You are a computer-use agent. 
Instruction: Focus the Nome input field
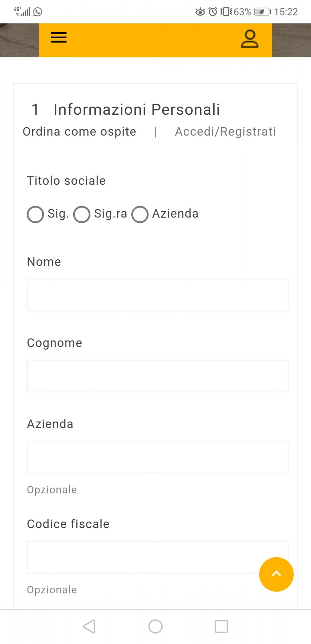pos(158,295)
